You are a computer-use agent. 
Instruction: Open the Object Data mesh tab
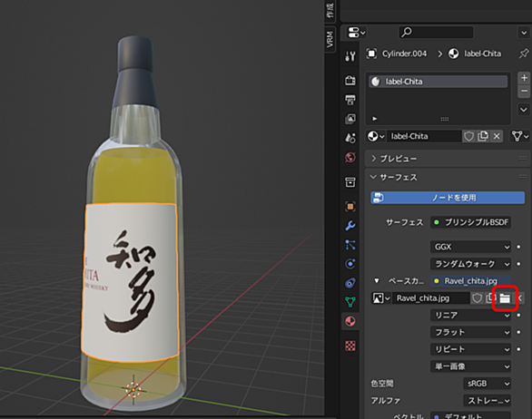click(x=350, y=302)
